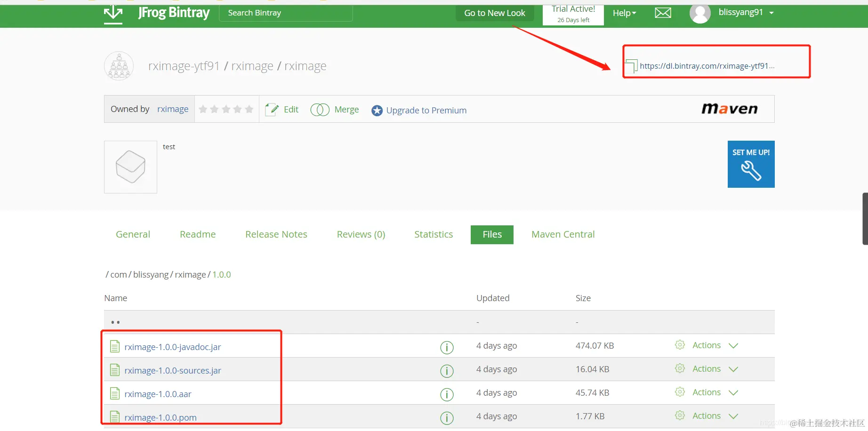
Task: Click the Search Bintray input field
Action: [x=286, y=13]
